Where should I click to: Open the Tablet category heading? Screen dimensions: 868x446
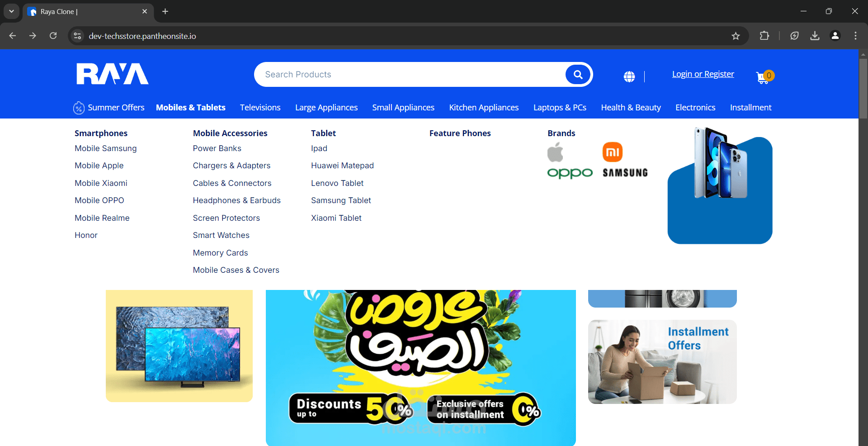pos(323,133)
